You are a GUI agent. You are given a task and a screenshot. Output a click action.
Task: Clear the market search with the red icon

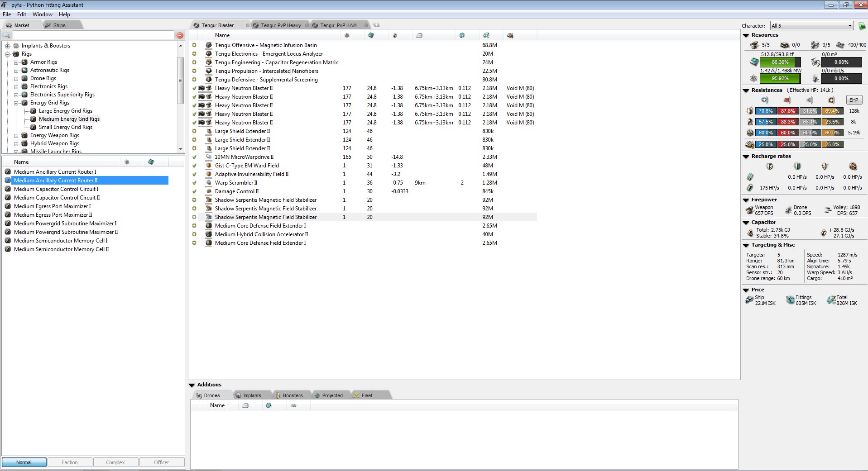tap(180, 35)
